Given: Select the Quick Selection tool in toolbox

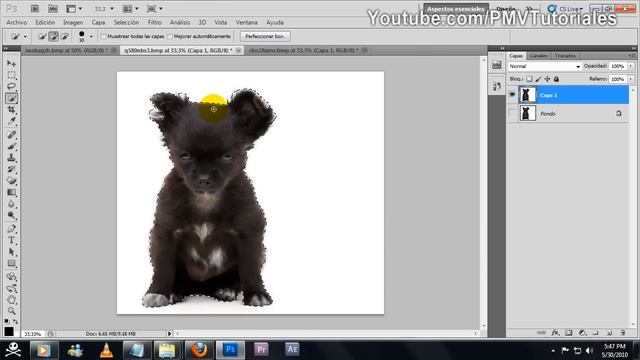Looking at the screenshot, I should pyautogui.click(x=11, y=98).
